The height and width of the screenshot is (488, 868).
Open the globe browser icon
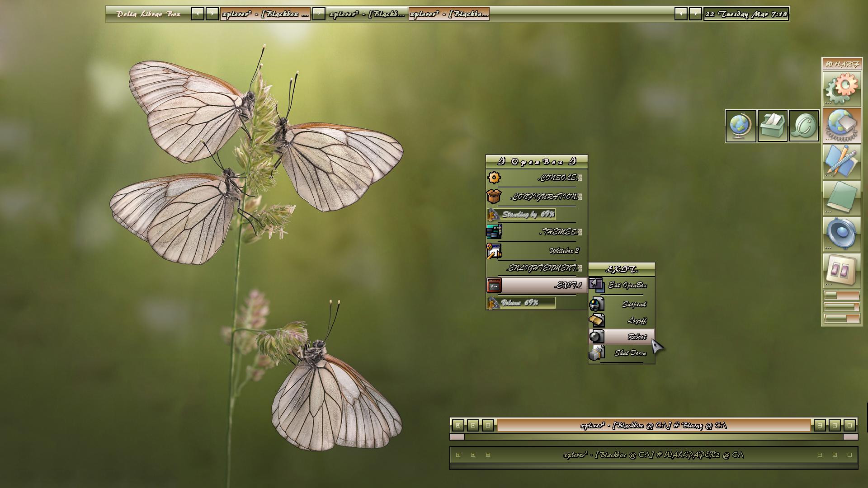coord(741,126)
